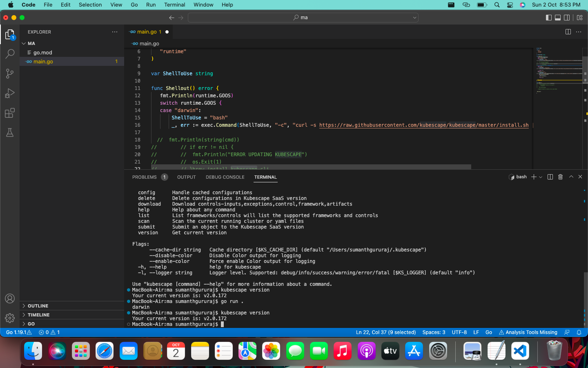588x368 pixels.
Task: Open the Terminal menu in menu bar
Action: 174,5
